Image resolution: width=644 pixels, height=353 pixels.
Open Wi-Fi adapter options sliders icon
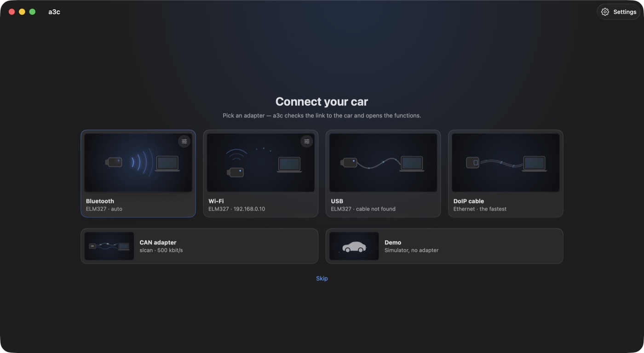[307, 141]
